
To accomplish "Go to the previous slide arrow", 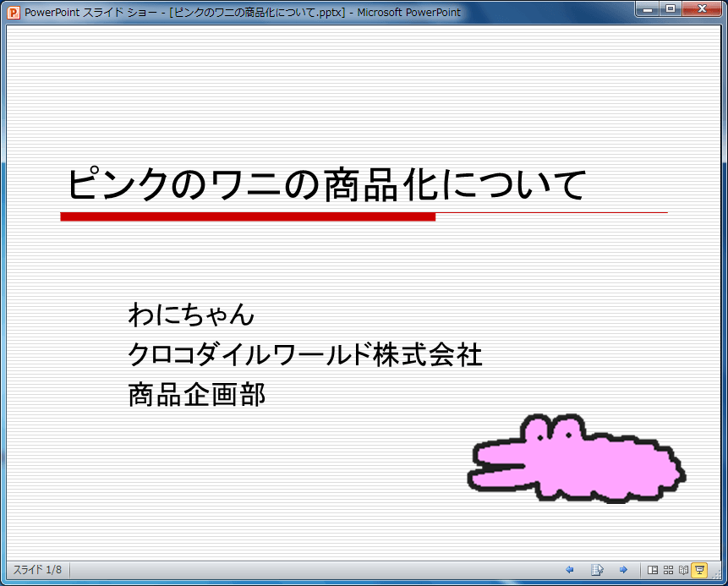I will point(570,570).
